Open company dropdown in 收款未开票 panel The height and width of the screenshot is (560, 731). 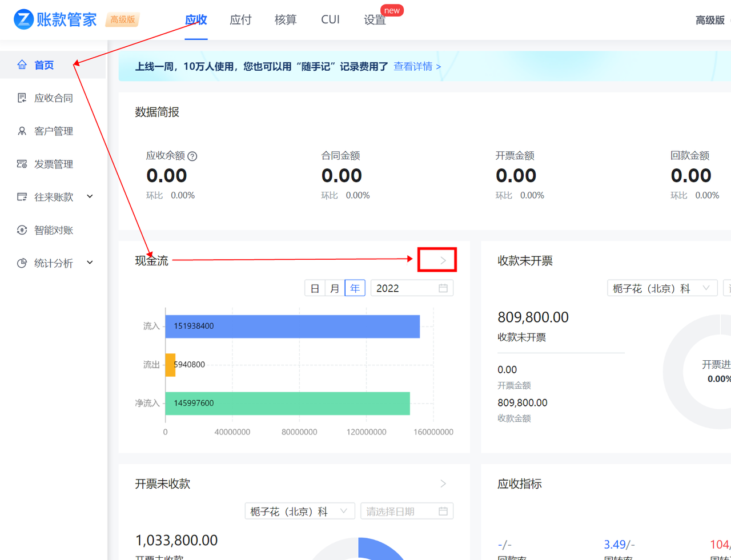662,288
